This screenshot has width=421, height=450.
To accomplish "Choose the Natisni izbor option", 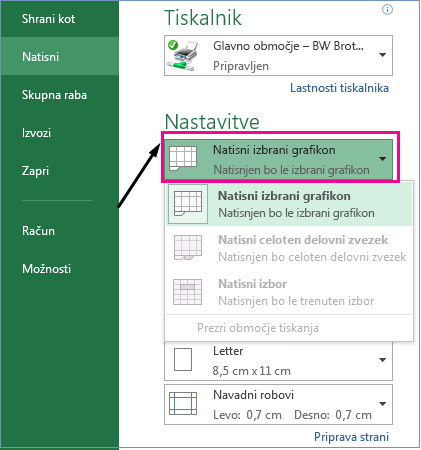I will point(289,292).
